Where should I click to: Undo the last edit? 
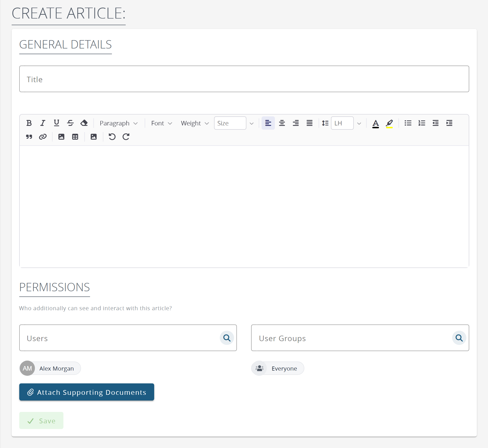[112, 137]
